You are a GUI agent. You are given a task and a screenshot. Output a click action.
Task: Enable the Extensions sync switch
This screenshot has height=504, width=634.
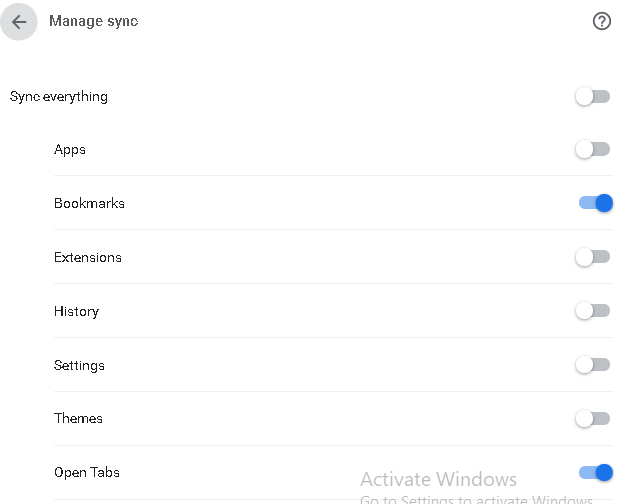[593, 257]
